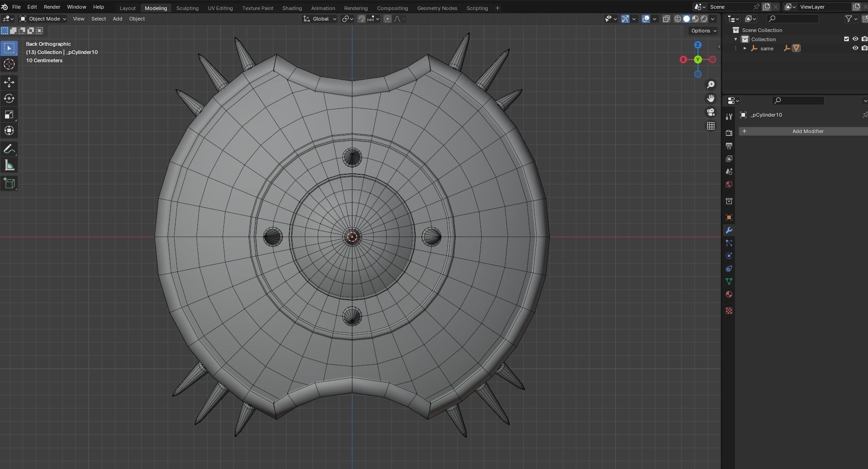Uncheck Collection exclude checkbox in outliner
This screenshot has height=469, width=868.
847,39
